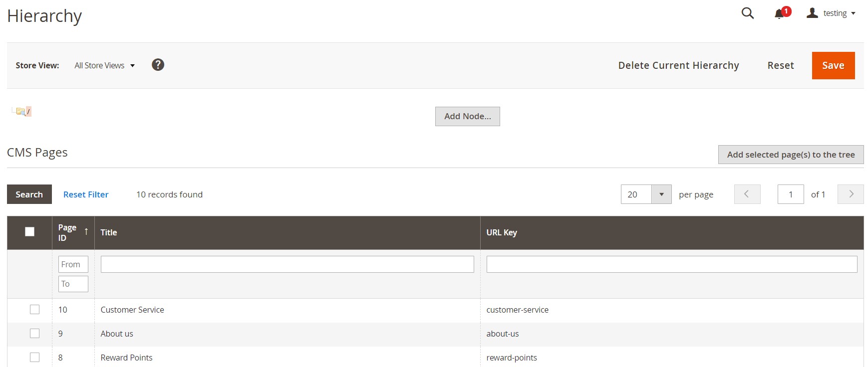
Task: Select the root folder node icon
Action: [21, 111]
